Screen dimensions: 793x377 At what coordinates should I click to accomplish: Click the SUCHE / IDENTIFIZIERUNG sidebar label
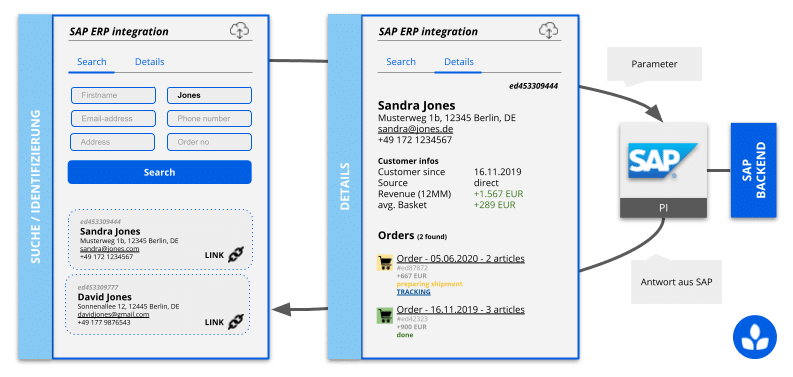35,187
